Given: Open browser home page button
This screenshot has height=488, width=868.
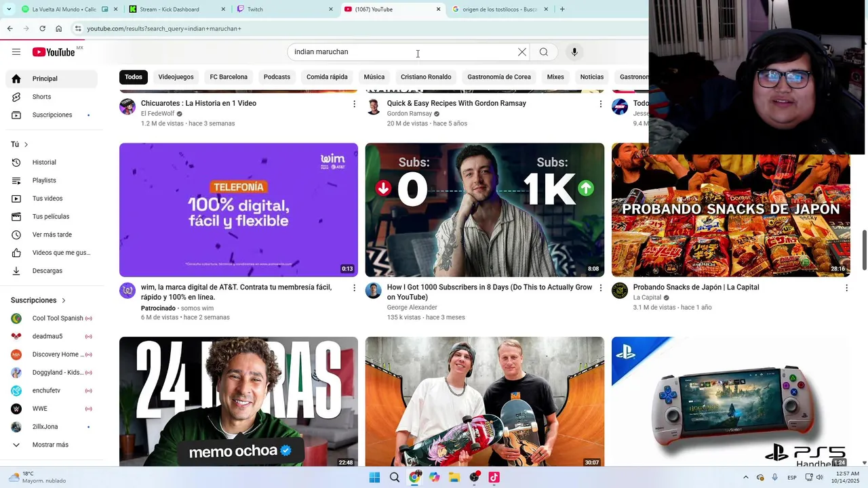Looking at the screenshot, I should (x=58, y=28).
